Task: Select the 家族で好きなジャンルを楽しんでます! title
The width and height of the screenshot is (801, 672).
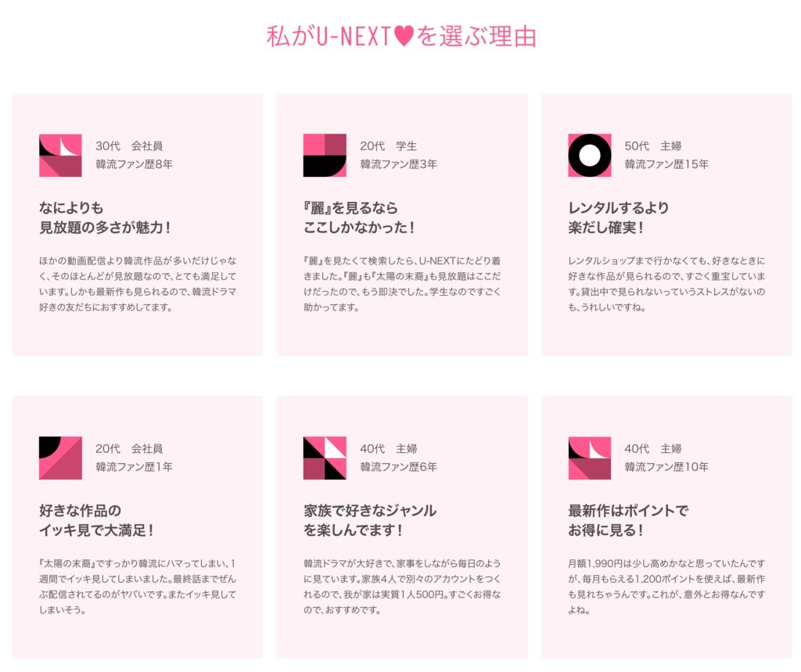Action: coord(370,520)
